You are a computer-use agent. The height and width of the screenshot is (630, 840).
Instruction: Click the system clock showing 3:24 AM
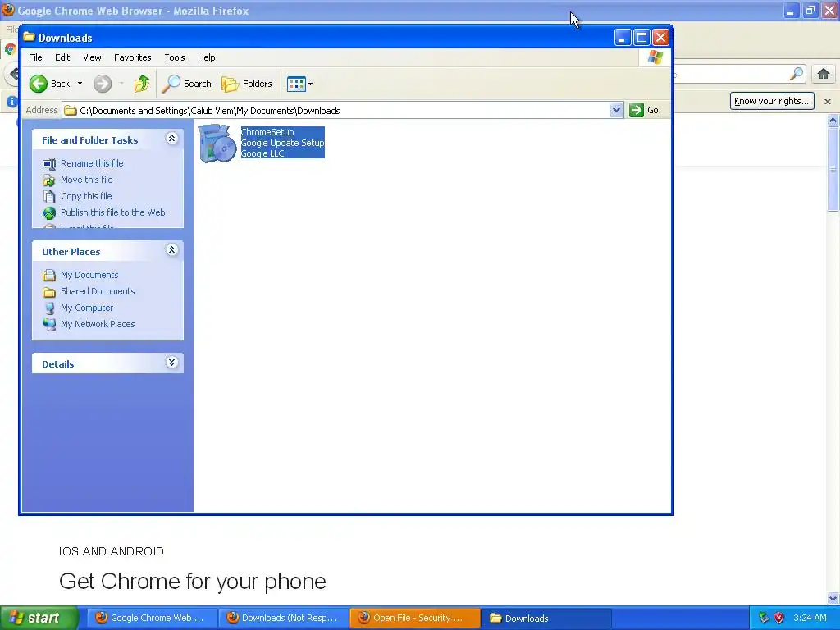point(810,618)
